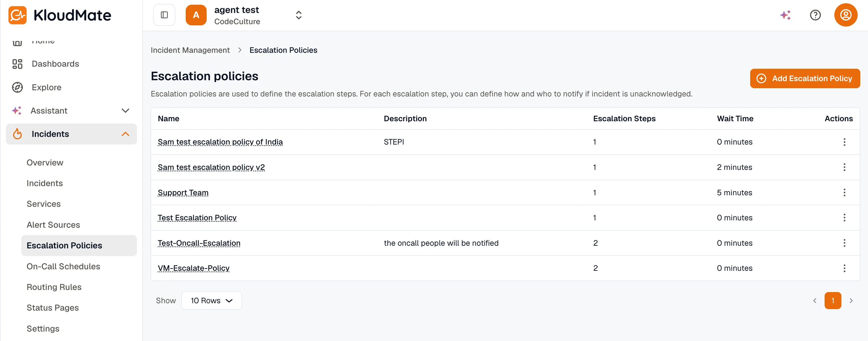868x341 pixels.
Task: Open actions menu for VM-Escalate-Policy row
Action: [x=844, y=268]
